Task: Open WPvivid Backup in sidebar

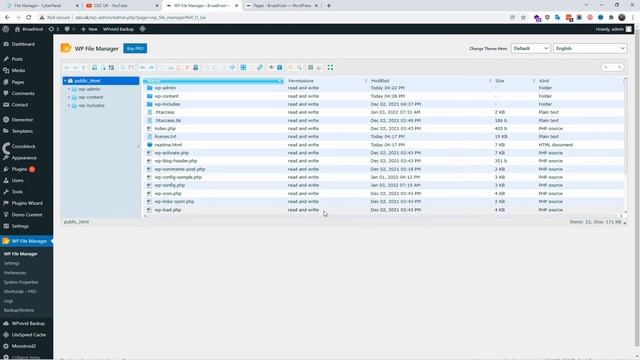Action: [27, 324]
